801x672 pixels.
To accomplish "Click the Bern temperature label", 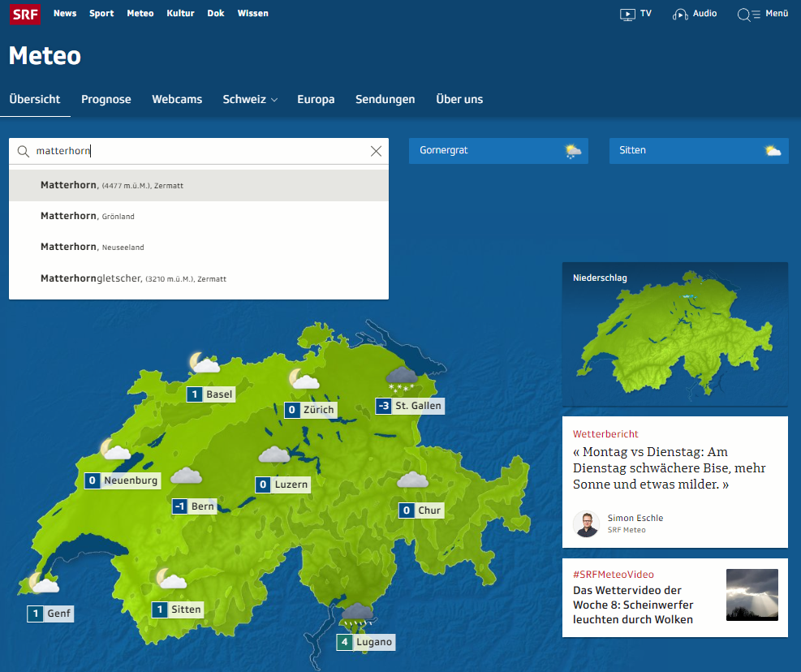I will (194, 506).
